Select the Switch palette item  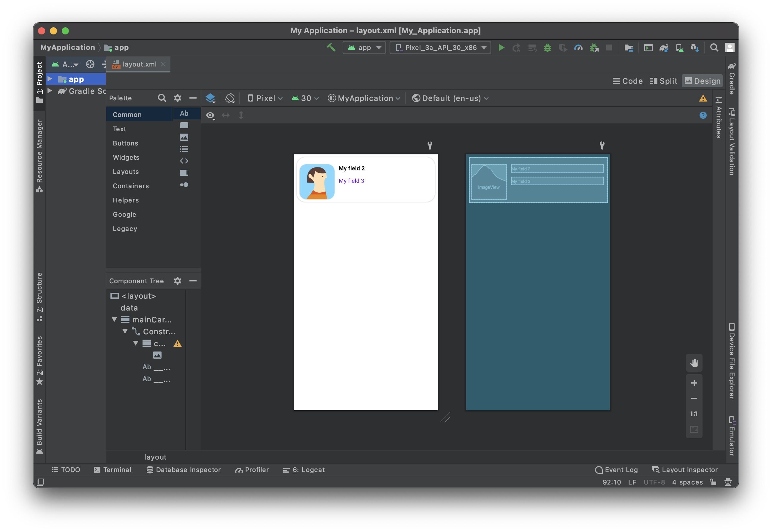tap(184, 185)
